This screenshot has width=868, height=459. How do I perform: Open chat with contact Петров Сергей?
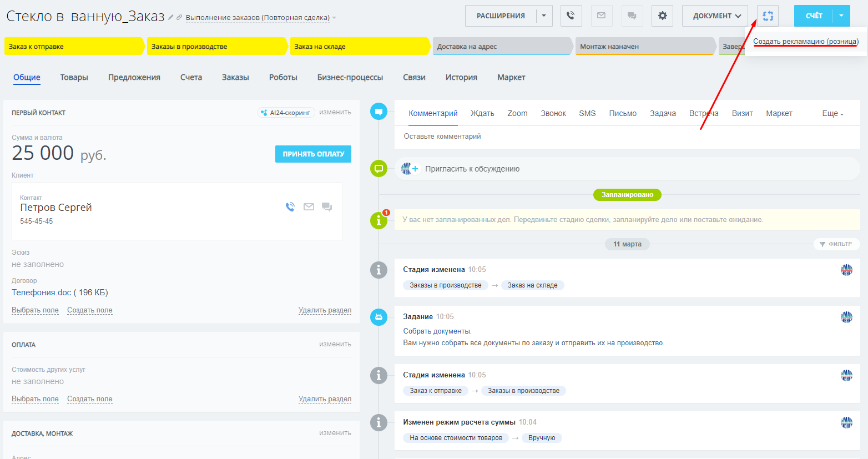point(327,207)
